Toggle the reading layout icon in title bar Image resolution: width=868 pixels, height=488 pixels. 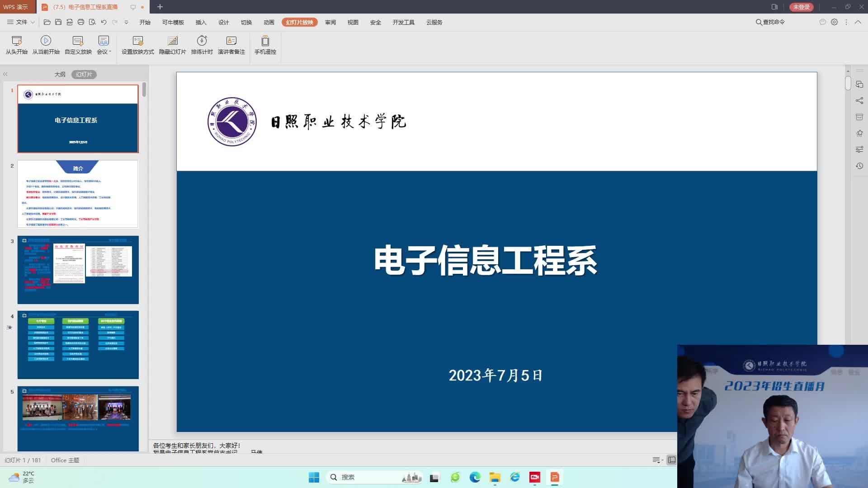(x=774, y=7)
